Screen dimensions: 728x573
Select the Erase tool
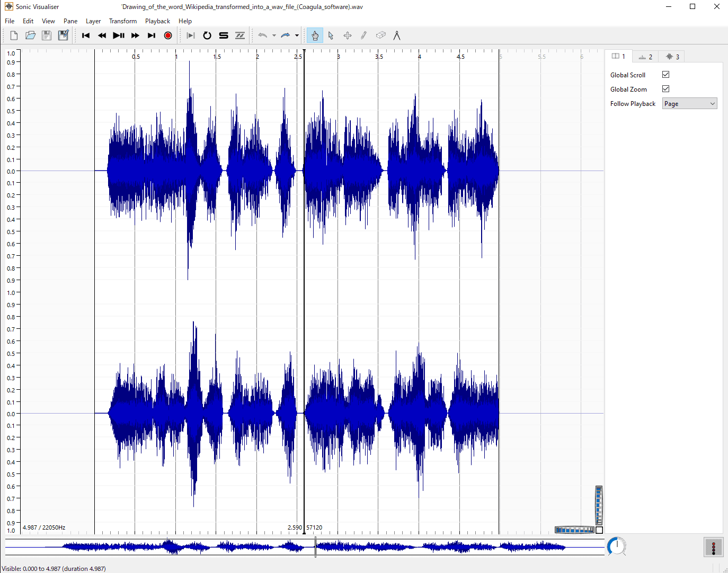(x=380, y=35)
